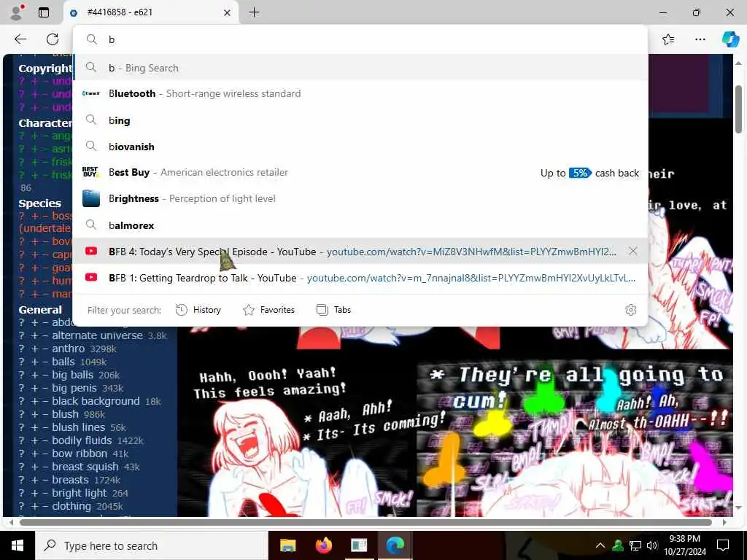Image resolution: width=747 pixels, height=560 pixels.
Task: Reload the page with the refresh icon
Action: pos(53,39)
